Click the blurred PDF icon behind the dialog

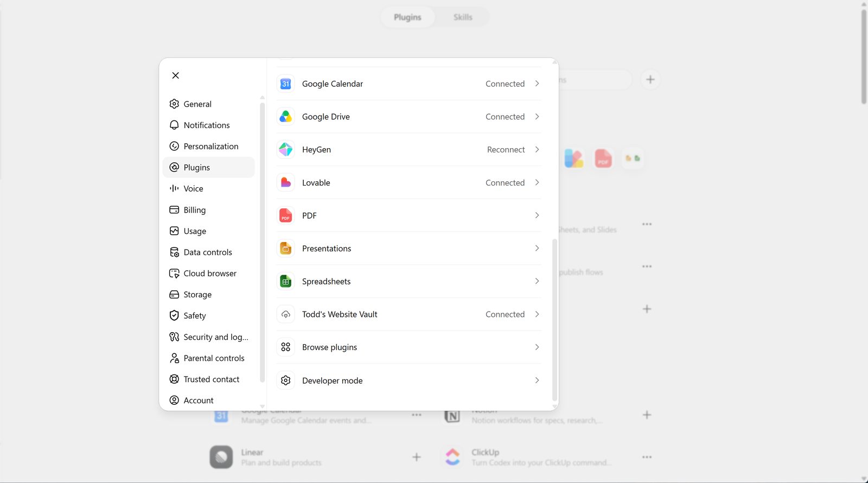click(603, 158)
